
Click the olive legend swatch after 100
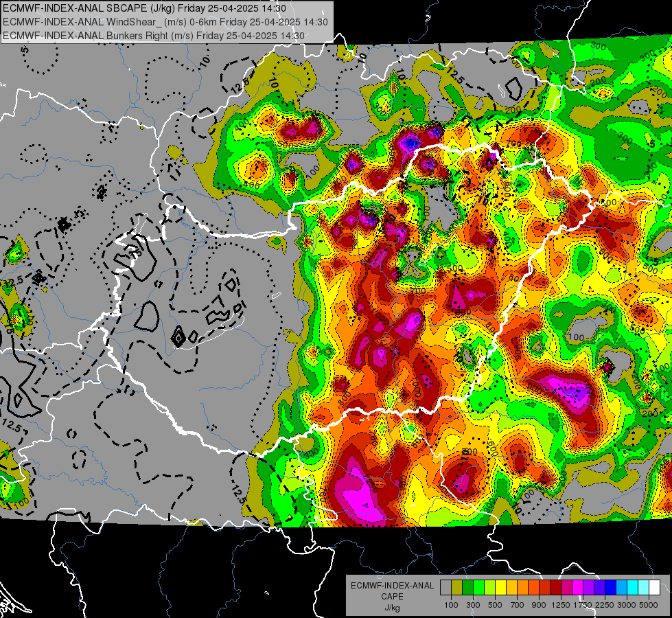[x=457, y=588]
